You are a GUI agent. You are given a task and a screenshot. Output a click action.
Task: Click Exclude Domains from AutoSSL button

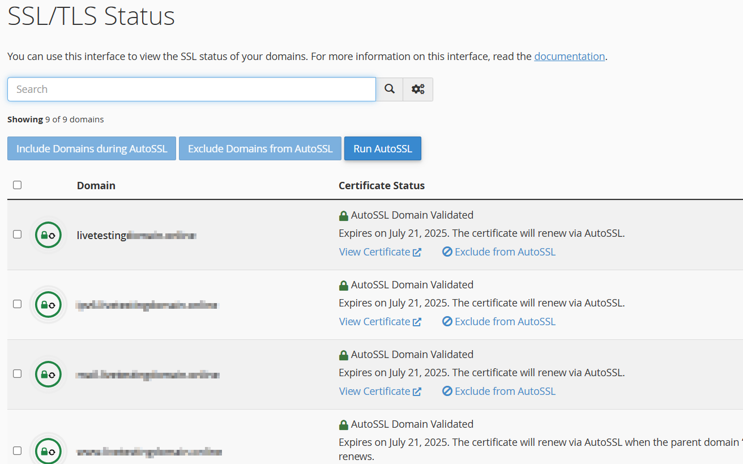coord(260,149)
